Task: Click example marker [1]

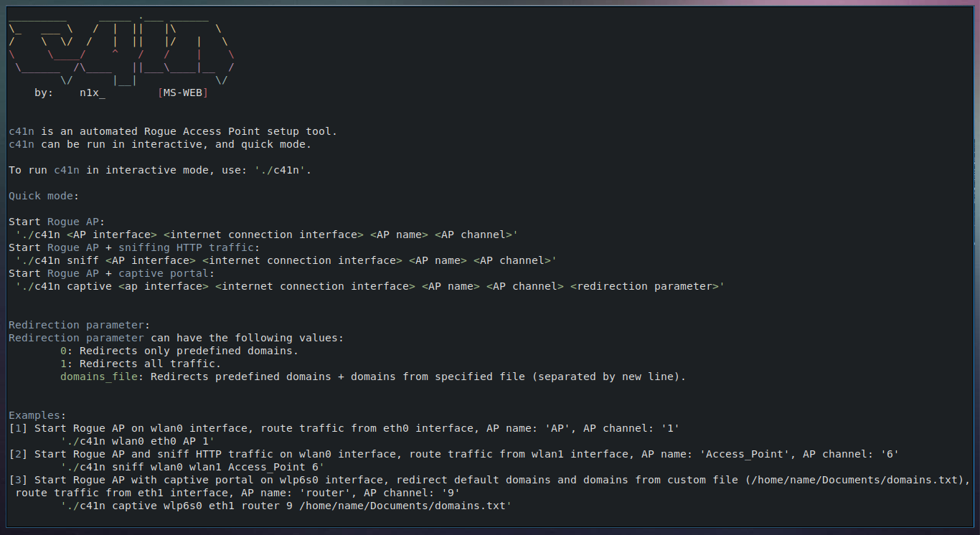Action: [x=18, y=428]
